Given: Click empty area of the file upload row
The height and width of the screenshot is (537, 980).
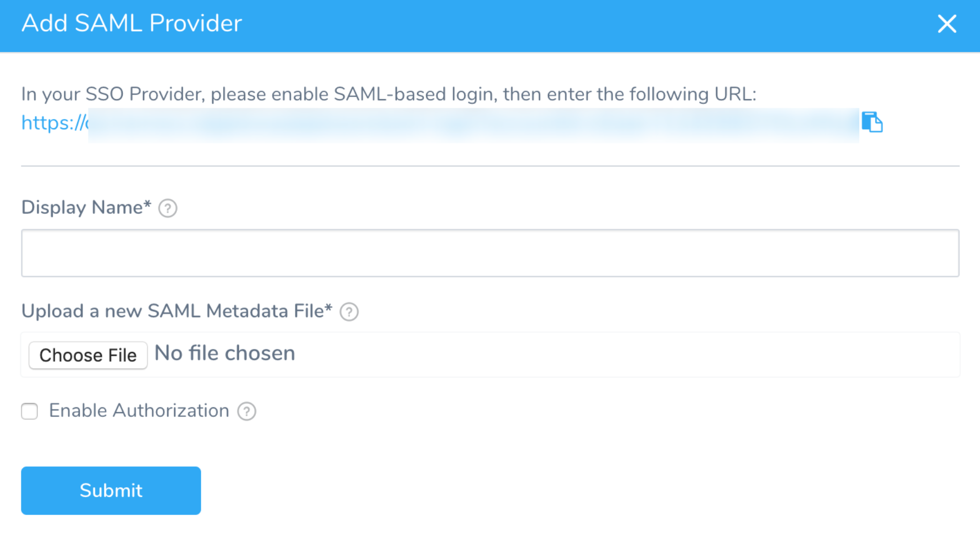Looking at the screenshot, I should [x=627, y=355].
